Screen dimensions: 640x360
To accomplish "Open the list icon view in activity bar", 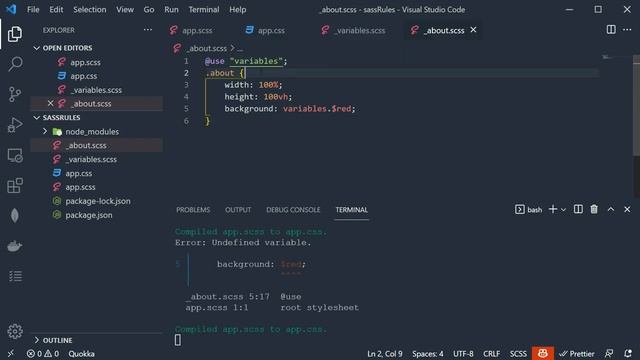I will click(x=15, y=276).
